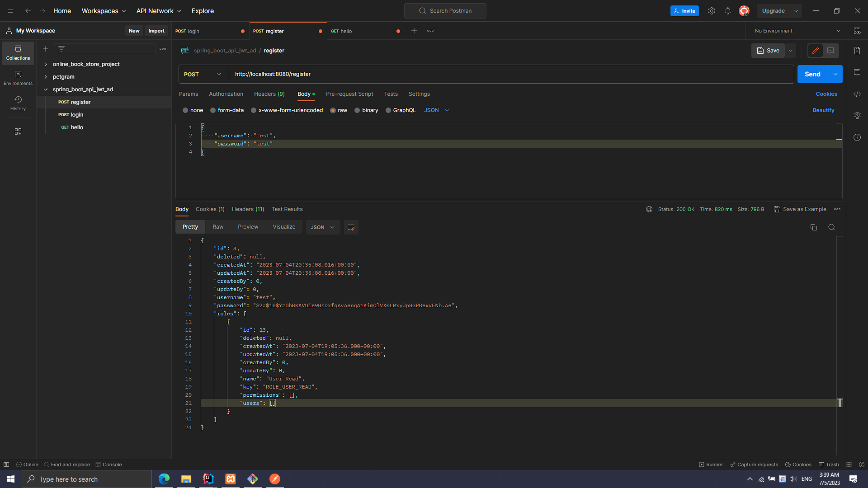Open the request info icon
This screenshot has height=488, width=868.
point(857,137)
